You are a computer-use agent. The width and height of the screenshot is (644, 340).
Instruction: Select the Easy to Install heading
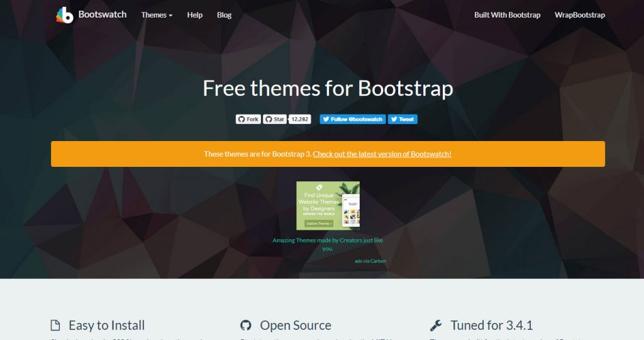(106, 325)
